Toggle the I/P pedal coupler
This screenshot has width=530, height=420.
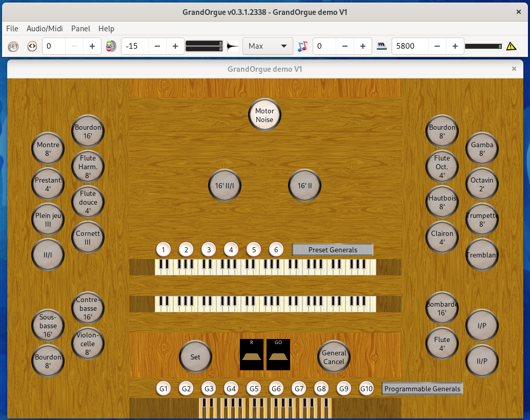[x=482, y=326]
